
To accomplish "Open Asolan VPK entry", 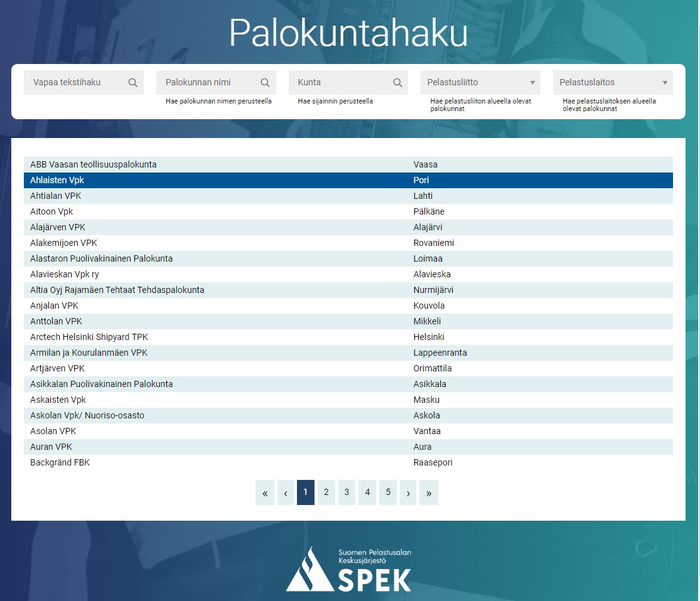I will pos(348,431).
